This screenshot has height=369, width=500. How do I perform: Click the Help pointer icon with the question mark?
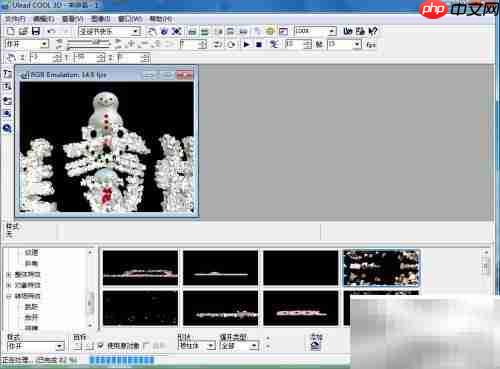(x=373, y=31)
